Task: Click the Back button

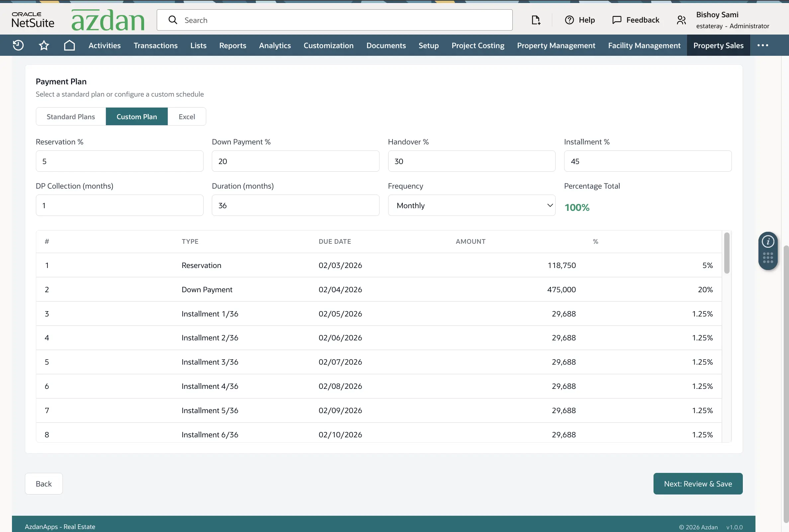Action: click(x=44, y=484)
